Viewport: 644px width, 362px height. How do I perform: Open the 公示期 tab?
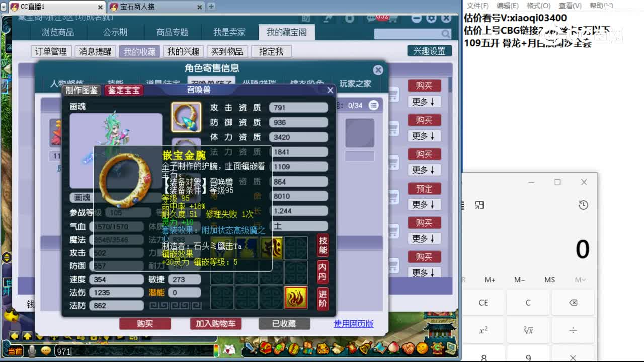pyautogui.click(x=115, y=32)
